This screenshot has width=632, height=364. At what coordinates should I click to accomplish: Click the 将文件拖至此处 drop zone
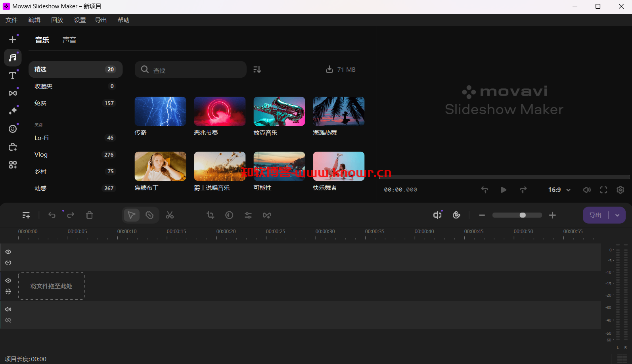pos(51,286)
